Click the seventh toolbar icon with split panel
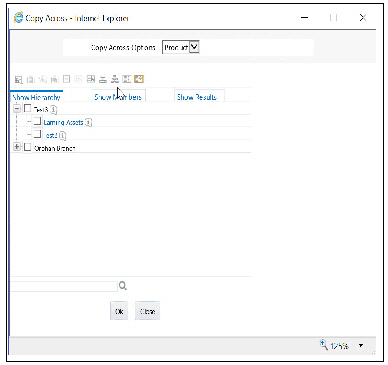 91,79
